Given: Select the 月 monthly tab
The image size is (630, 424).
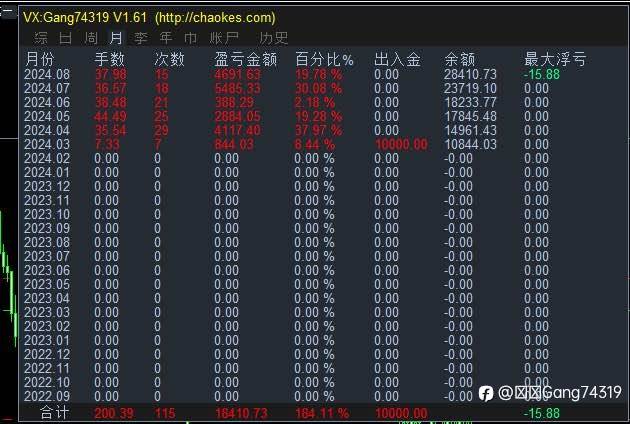Looking at the screenshot, I should click(116, 38).
